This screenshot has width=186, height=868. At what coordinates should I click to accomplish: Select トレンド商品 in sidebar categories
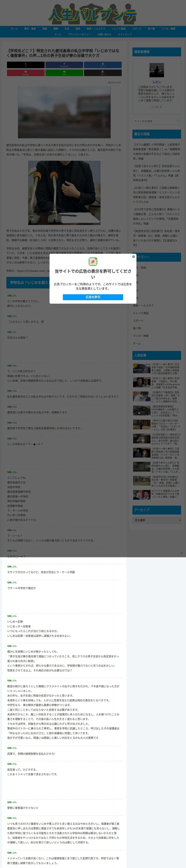(x=141, y=313)
